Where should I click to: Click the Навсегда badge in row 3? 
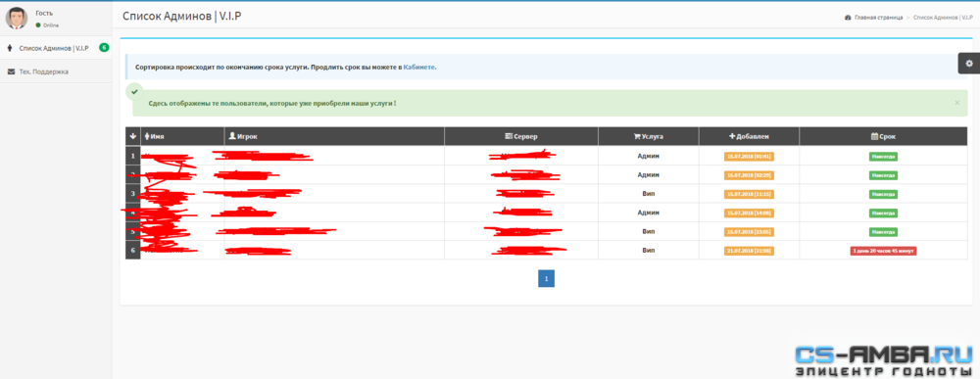point(883,194)
